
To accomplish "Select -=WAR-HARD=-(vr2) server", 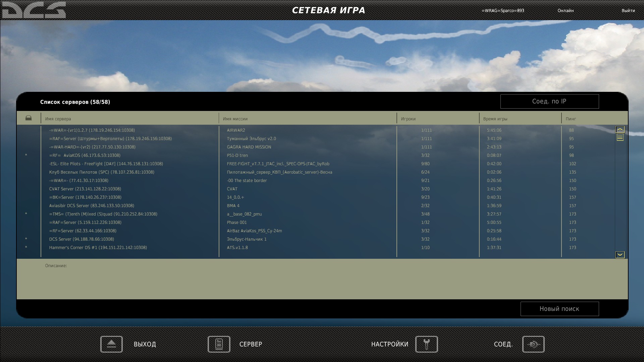I will click(x=92, y=147).
